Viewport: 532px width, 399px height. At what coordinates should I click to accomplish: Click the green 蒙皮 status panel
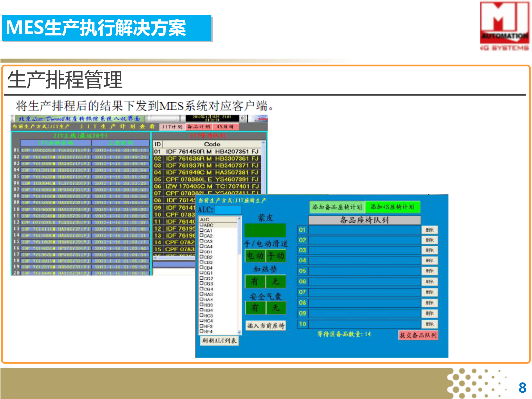265,229
